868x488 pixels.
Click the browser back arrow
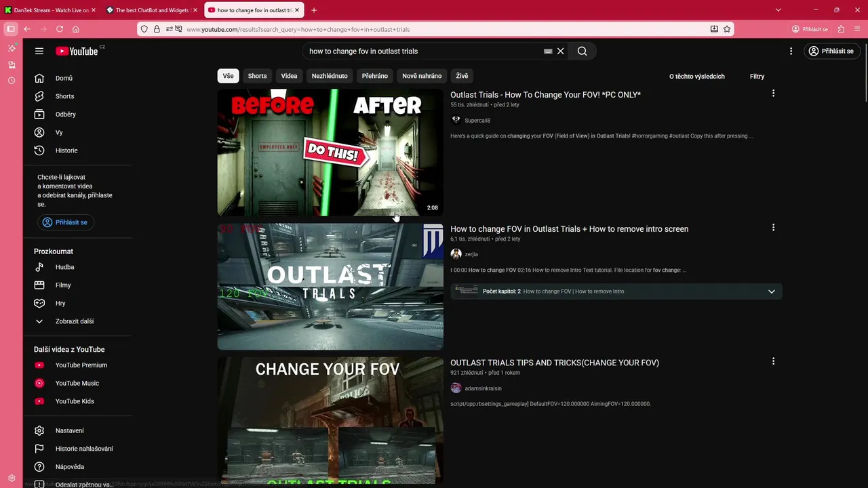tap(27, 29)
